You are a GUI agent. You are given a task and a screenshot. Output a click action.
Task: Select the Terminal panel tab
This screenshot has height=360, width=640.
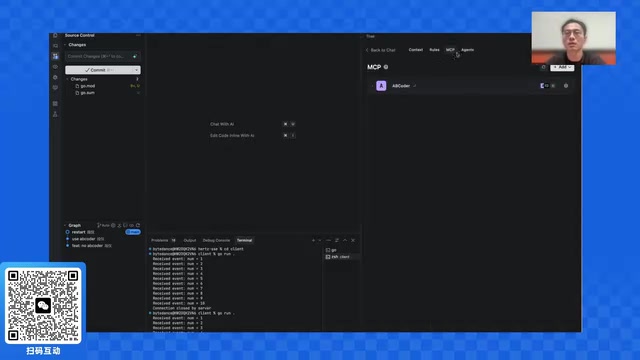[x=244, y=240]
